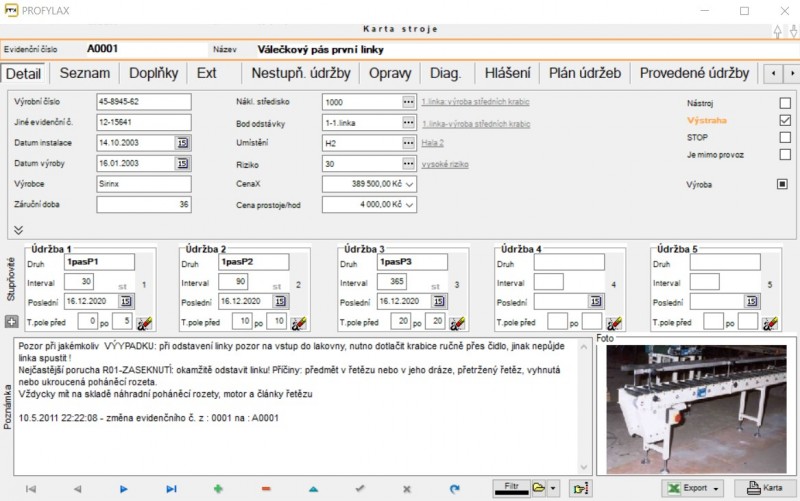Click the edit up-triangle in navigation bar
The image size is (800, 501).
coord(313,488)
